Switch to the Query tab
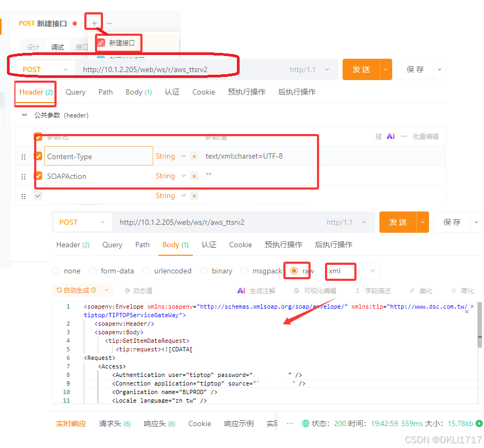Viewport: 484px width, 448px height. pyautogui.click(x=75, y=92)
